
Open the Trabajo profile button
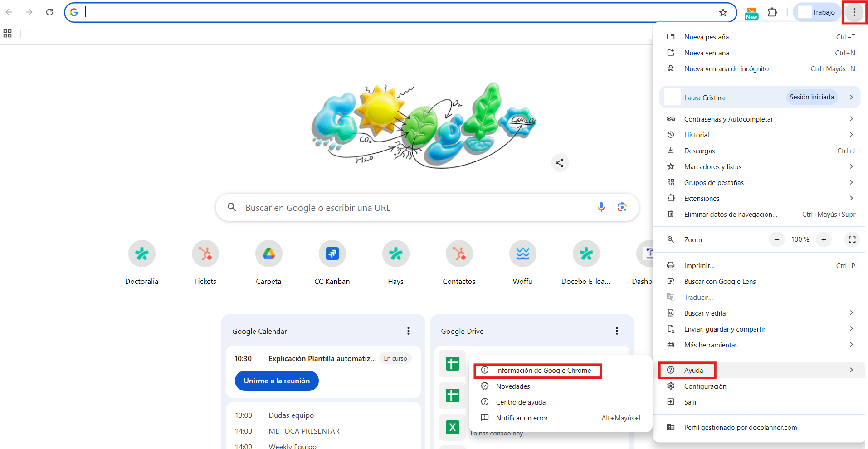[x=817, y=12]
